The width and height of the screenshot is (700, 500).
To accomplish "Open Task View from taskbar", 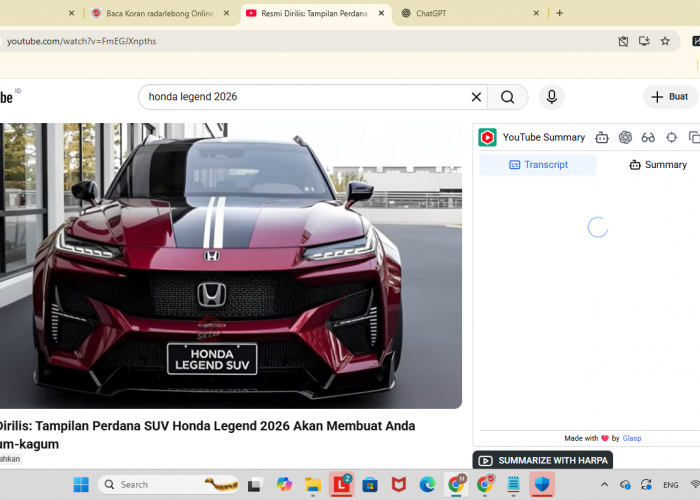I will coord(255,484).
